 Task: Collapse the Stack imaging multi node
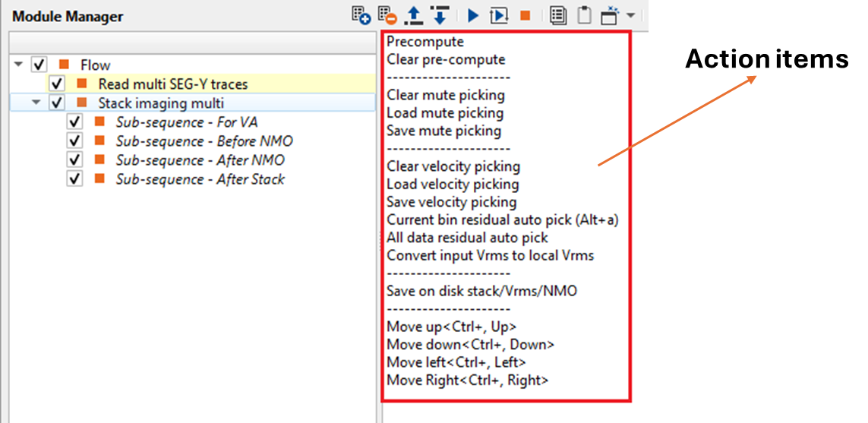(x=36, y=103)
